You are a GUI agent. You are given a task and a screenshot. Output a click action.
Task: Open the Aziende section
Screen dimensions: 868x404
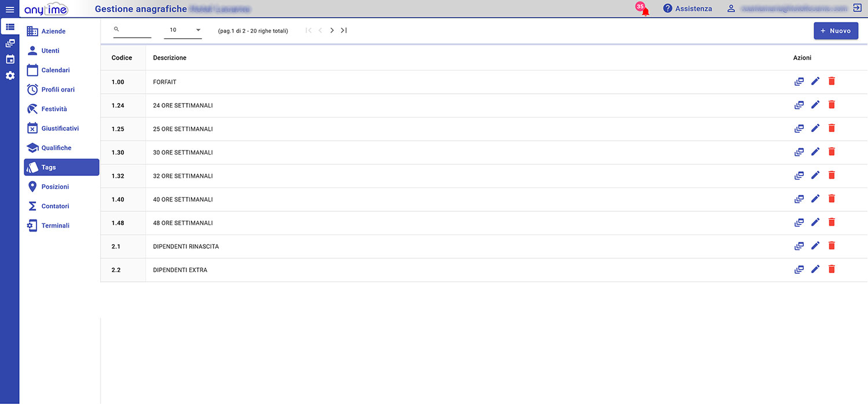[53, 31]
